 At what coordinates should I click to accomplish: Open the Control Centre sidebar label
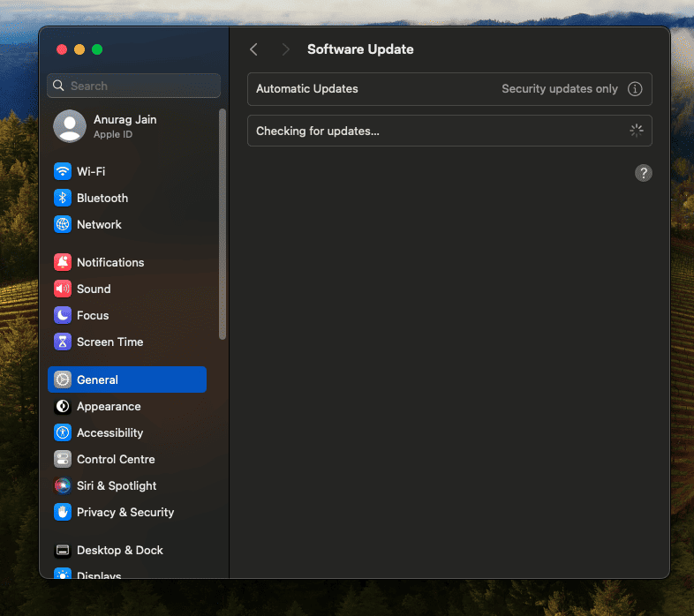(x=116, y=460)
